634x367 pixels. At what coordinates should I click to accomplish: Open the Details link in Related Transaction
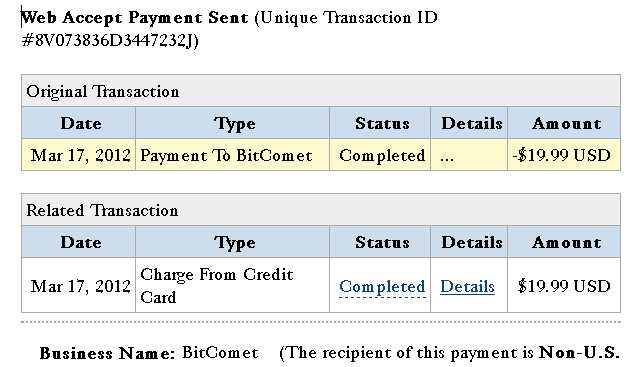467,286
